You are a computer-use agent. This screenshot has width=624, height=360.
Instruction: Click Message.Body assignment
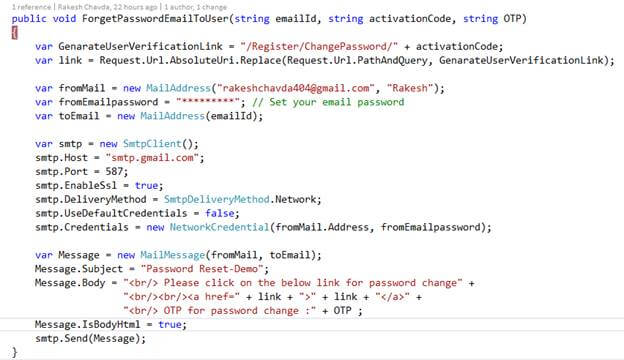[70, 283]
